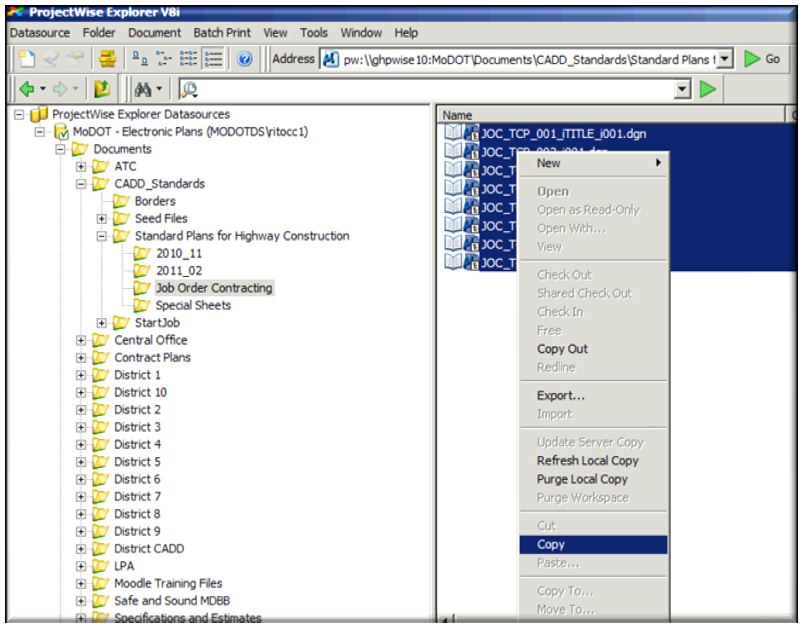Select the District 5 folder

click(137, 462)
